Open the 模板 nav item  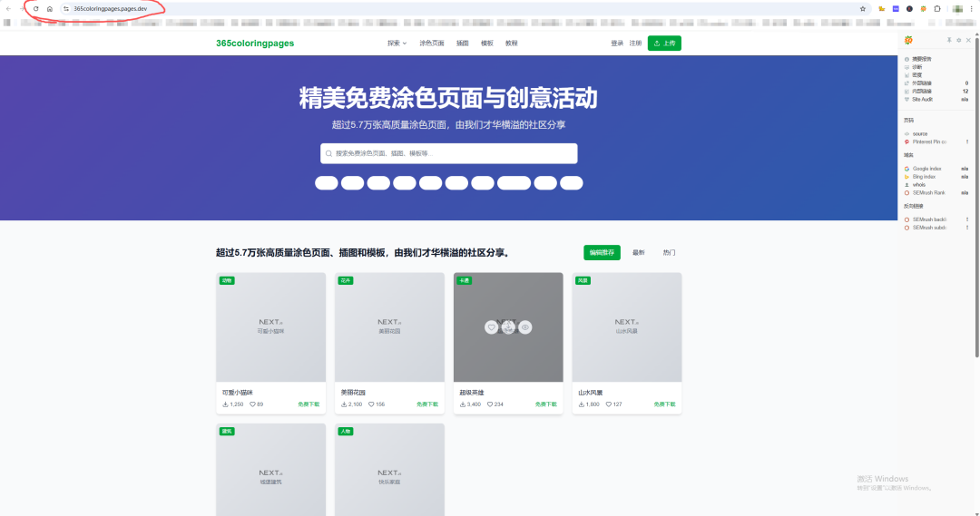tap(487, 44)
